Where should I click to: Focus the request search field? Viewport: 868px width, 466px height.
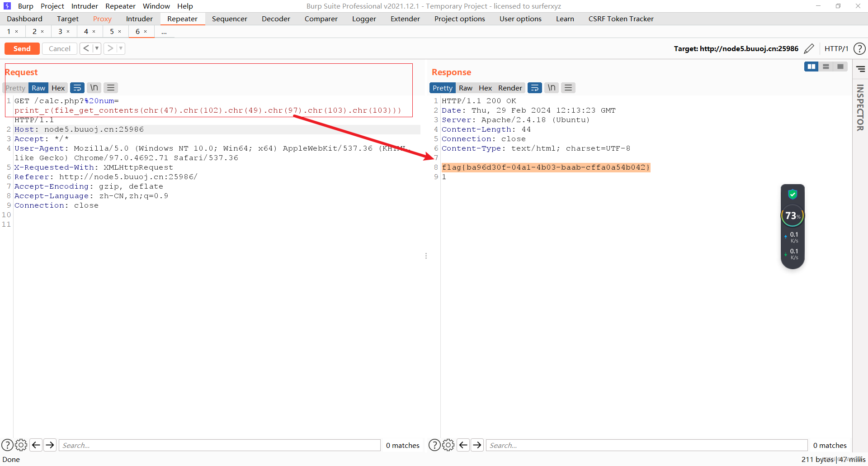220,445
